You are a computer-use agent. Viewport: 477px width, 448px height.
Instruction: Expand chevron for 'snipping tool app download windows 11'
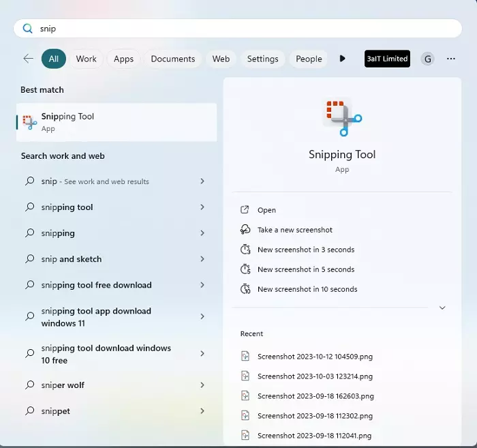pos(202,316)
